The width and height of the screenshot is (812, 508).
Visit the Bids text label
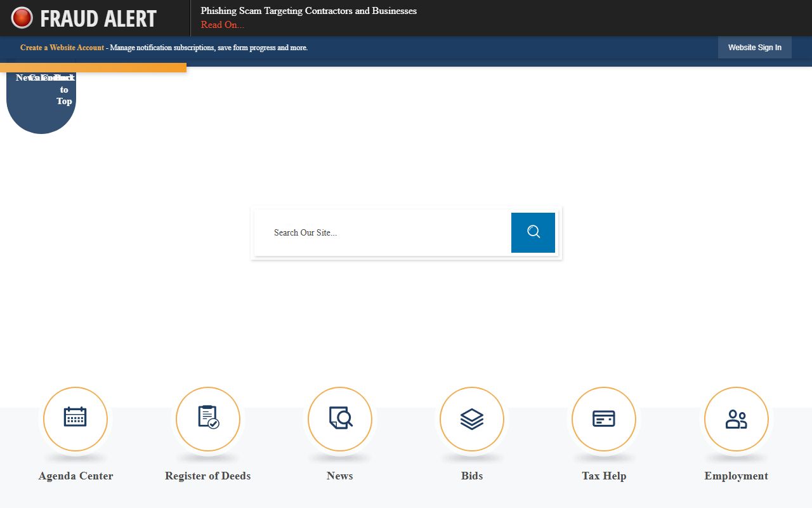click(x=472, y=476)
